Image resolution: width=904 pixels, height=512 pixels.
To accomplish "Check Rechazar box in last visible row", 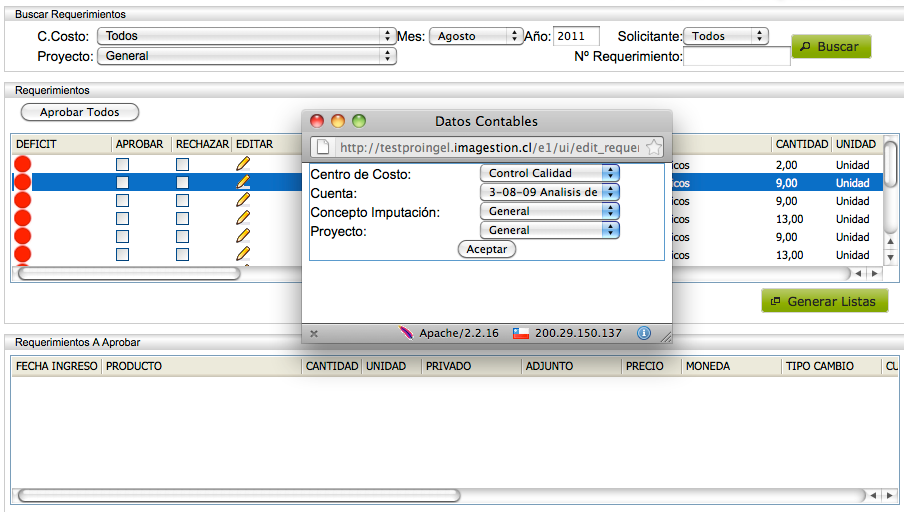I will 182,254.
